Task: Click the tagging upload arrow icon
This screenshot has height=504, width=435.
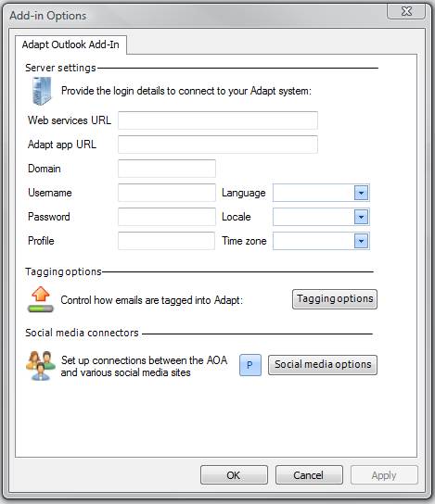Action: (41, 299)
